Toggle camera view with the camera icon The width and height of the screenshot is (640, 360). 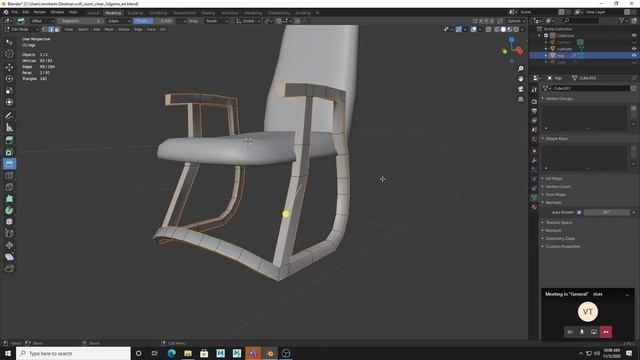coord(520,89)
